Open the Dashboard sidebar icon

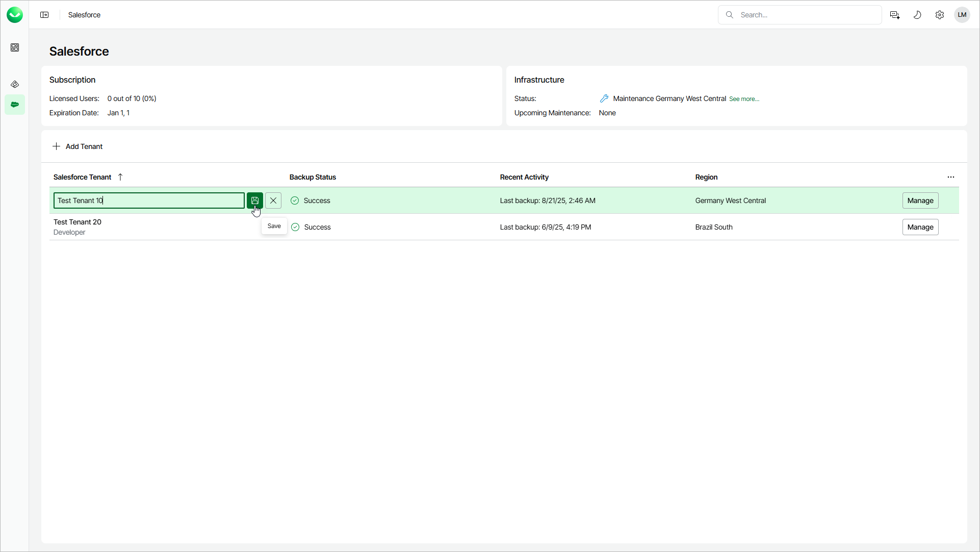[15, 47]
